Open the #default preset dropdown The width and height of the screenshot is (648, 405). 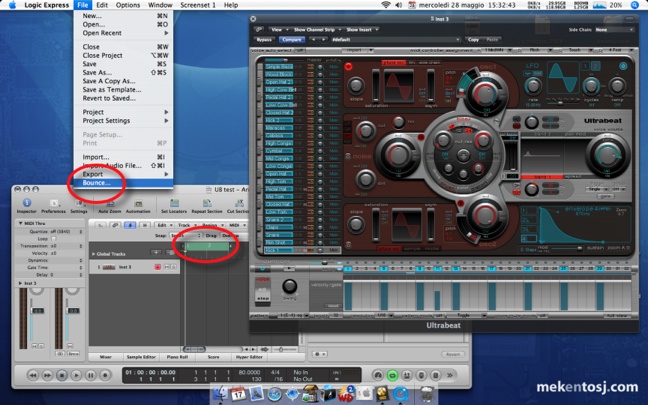coord(396,40)
